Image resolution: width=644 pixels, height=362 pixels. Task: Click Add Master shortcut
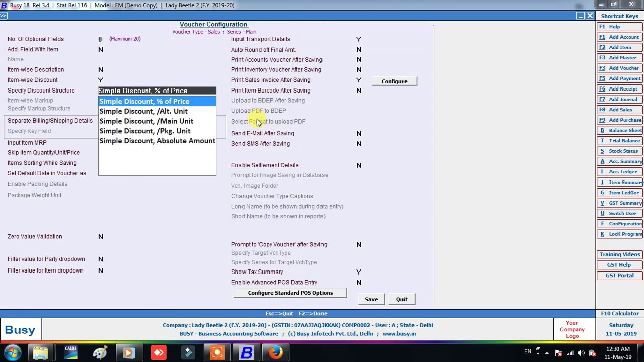[x=620, y=58]
